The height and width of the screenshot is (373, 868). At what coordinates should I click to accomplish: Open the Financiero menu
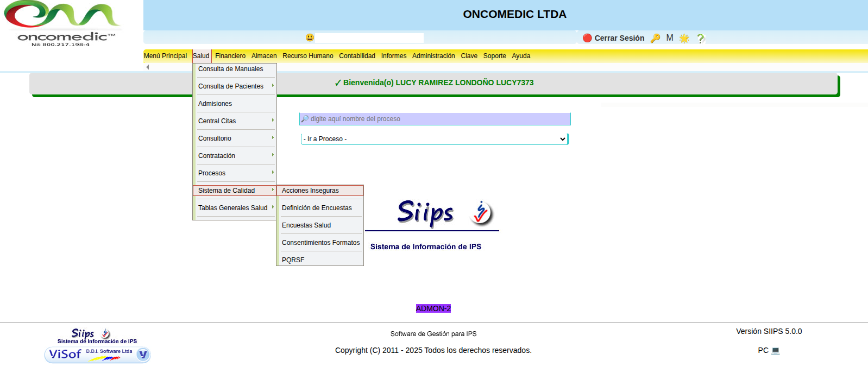pyautogui.click(x=230, y=56)
